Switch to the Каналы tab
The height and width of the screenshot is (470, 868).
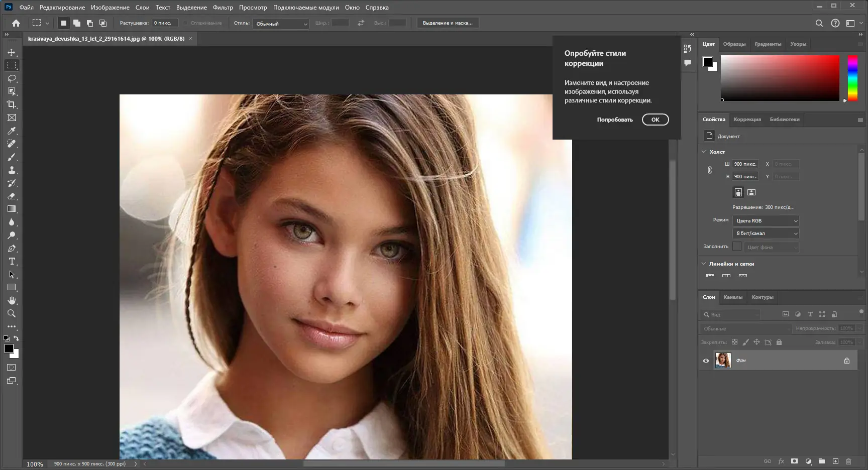click(x=733, y=297)
